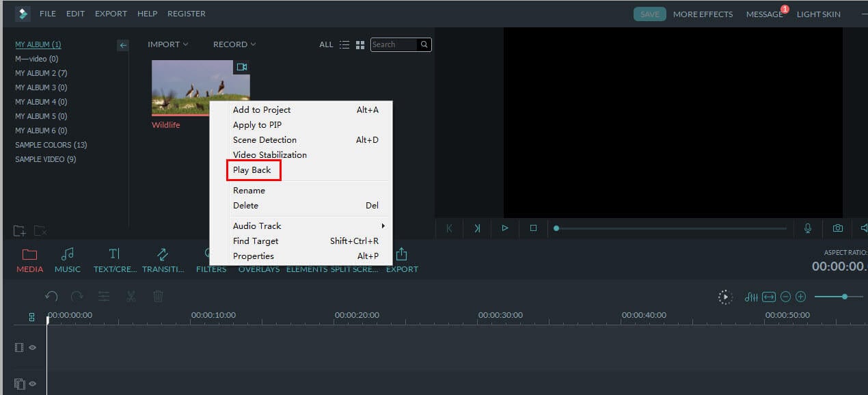Open the FILE menu
This screenshot has width=868, height=395.
coord(48,14)
